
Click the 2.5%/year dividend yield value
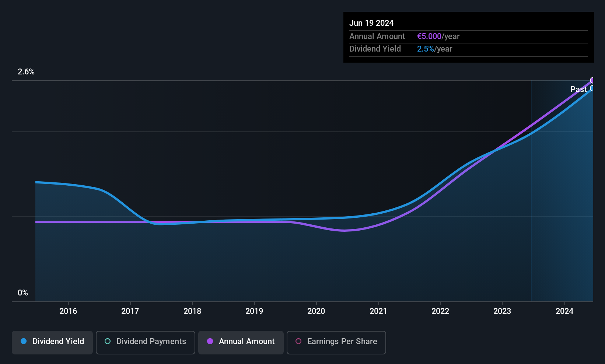click(434, 49)
